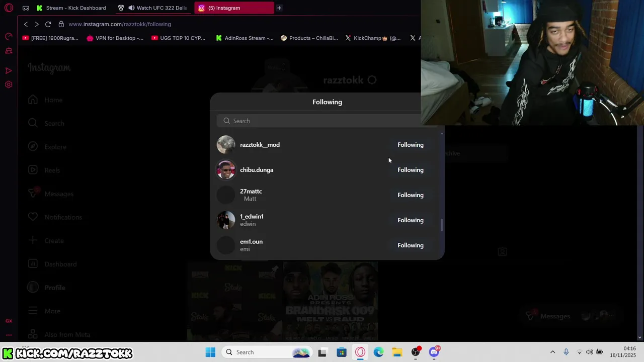644x362 pixels.
Task: Open Microsoft Edge in taskbar
Action: (x=378, y=352)
